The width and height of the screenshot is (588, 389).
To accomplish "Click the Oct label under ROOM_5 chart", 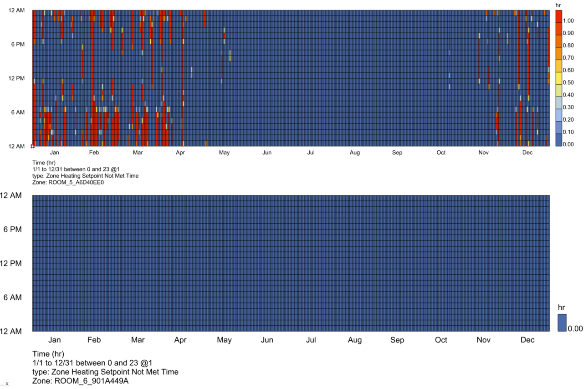I will 441,153.
